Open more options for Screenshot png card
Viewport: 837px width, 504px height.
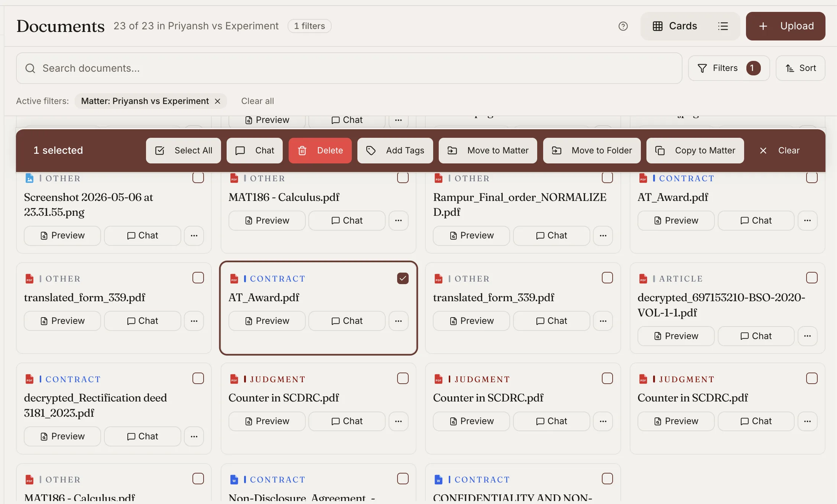194,235
